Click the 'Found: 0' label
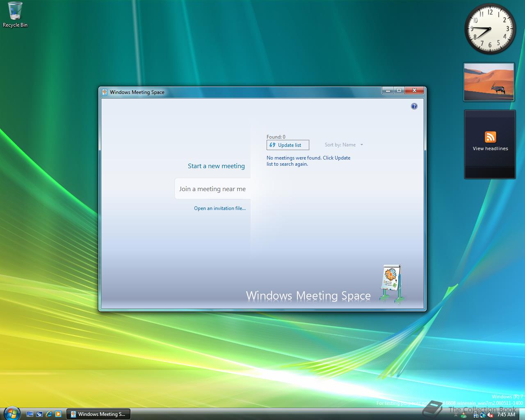The height and width of the screenshot is (420, 525). (276, 137)
